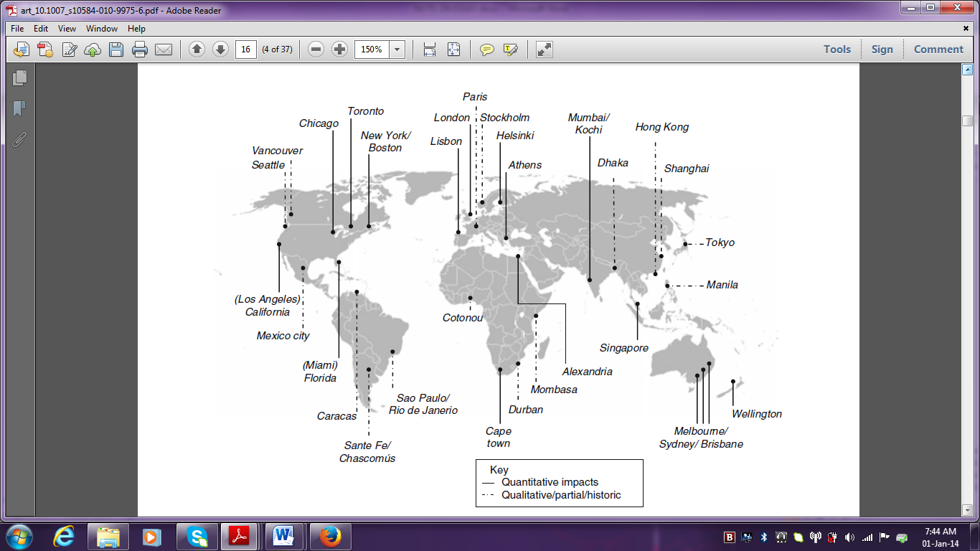Open the Attachments paperclip panel
Viewport: 980px width, 551px height.
pyautogui.click(x=19, y=139)
